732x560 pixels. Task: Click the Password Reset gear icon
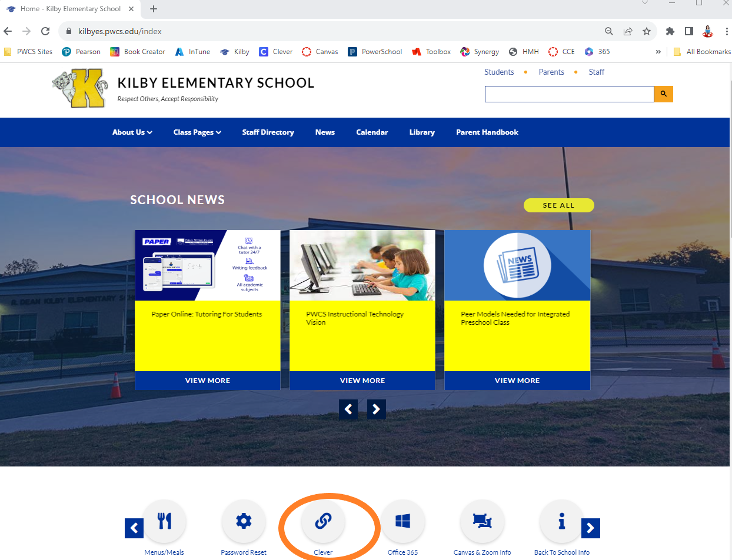pyautogui.click(x=244, y=521)
